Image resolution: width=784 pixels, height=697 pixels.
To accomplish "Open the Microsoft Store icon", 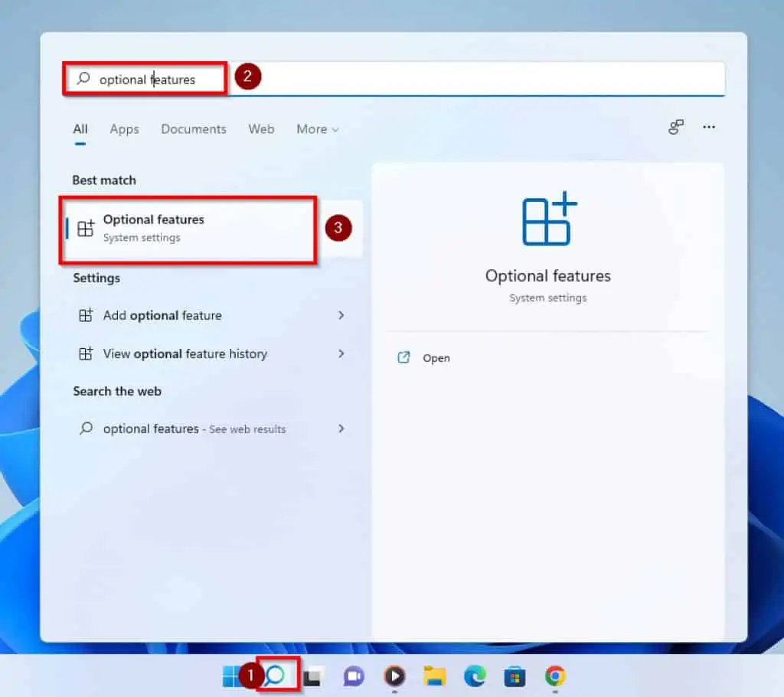I will 514,676.
